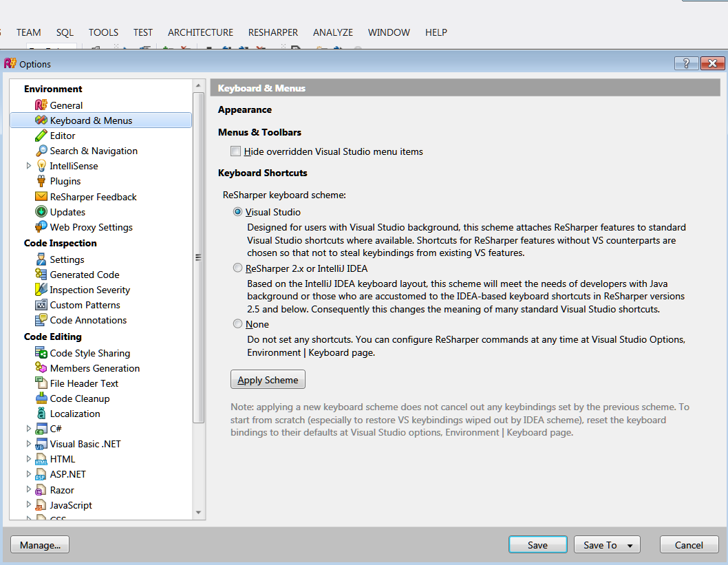728x565 pixels.
Task: Open the RESHARPER menu
Action: click(x=273, y=32)
